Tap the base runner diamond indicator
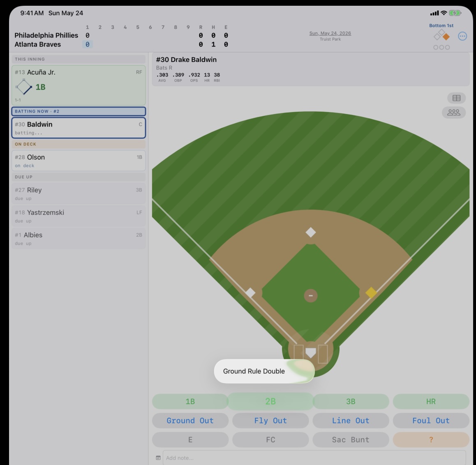The image size is (476, 465). point(441,35)
